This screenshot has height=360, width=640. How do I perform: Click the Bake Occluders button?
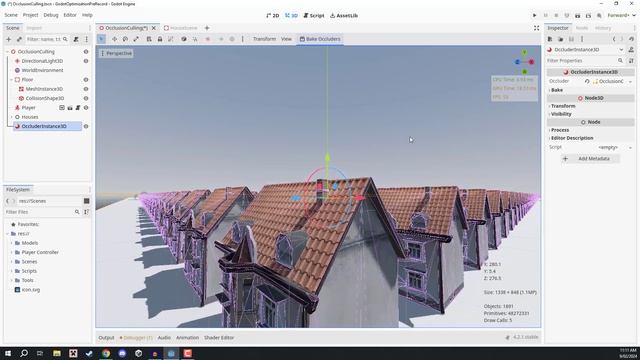320,39
